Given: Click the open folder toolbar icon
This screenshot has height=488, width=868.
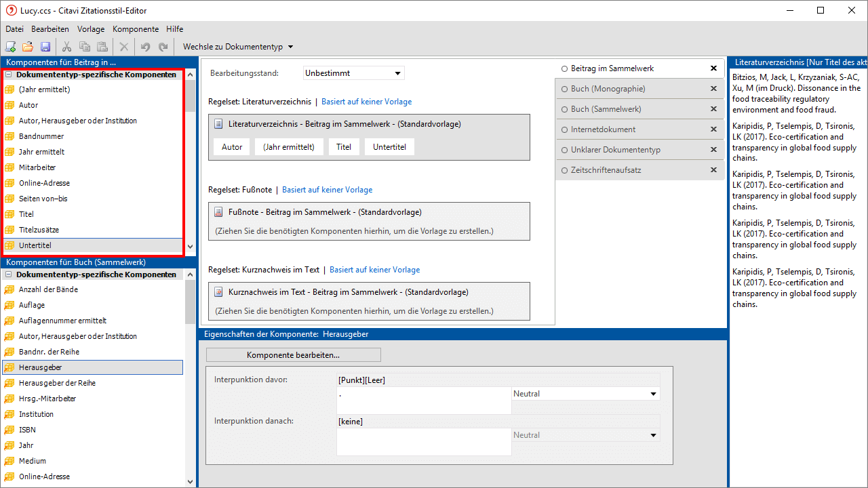Looking at the screenshot, I should (28, 47).
